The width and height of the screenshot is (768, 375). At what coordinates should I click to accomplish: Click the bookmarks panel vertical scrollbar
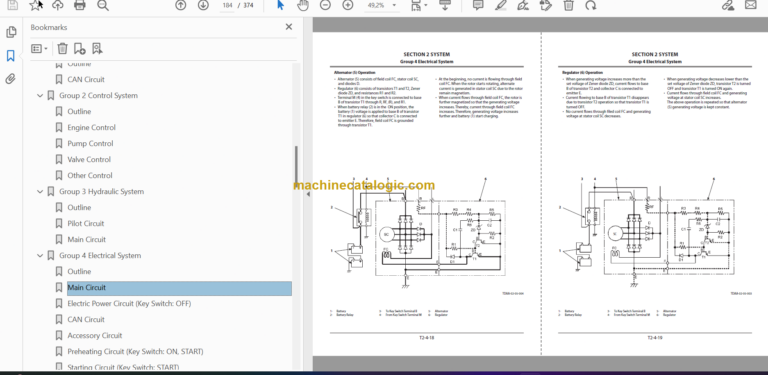tap(295, 165)
